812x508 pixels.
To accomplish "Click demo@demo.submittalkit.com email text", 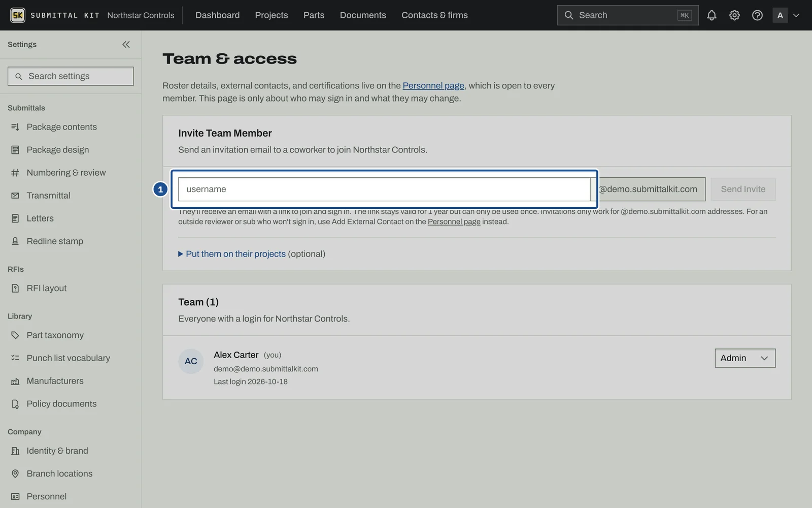I will pyautogui.click(x=266, y=369).
